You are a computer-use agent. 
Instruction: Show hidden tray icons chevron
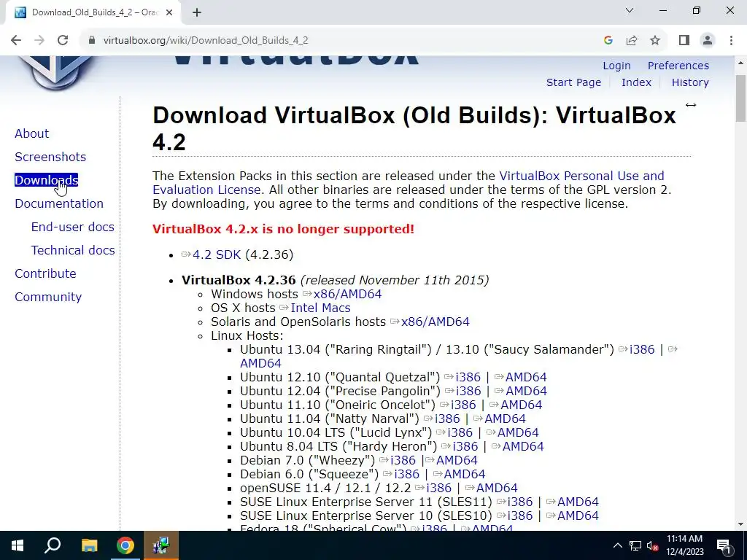[x=617, y=545]
